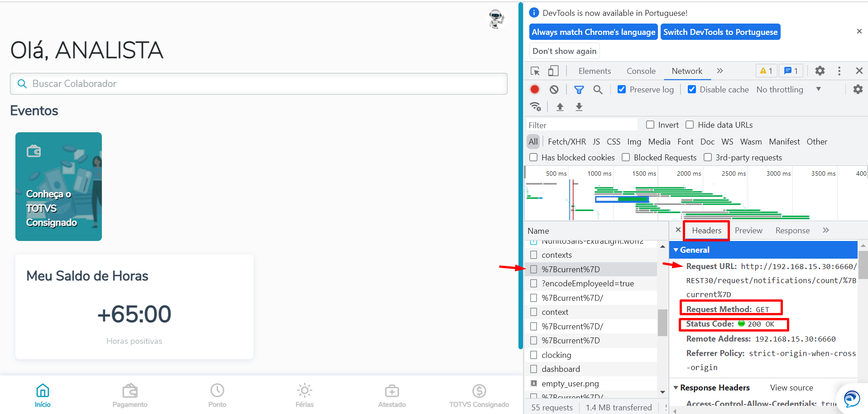Image resolution: width=868 pixels, height=414 pixels.
Task: Select the clocking request row
Action: pyautogui.click(x=591, y=355)
